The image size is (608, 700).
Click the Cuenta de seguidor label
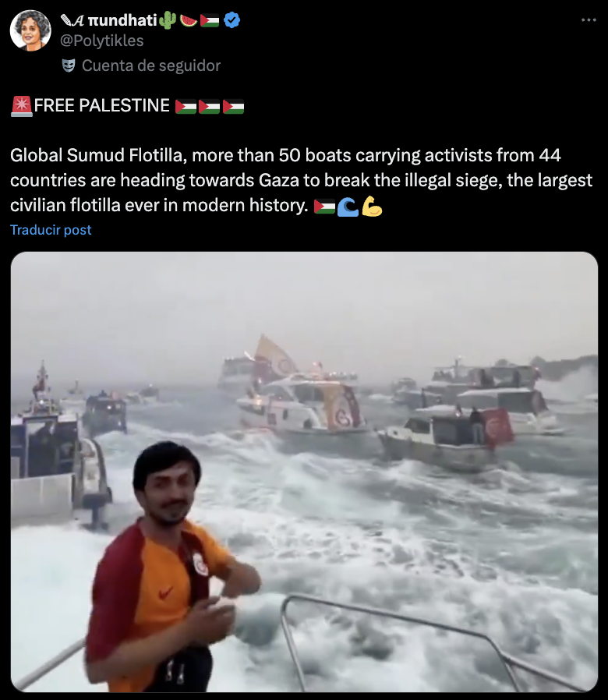[151, 65]
